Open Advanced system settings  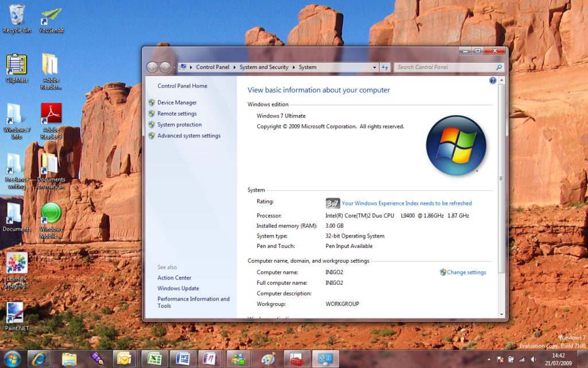[189, 136]
